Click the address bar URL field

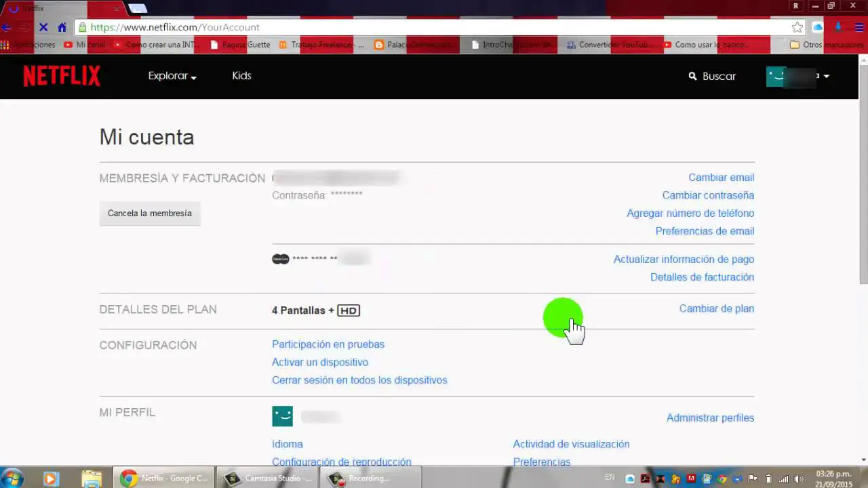434,28
